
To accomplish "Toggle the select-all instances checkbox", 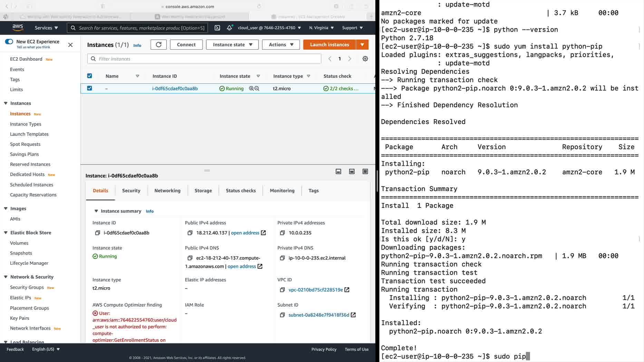I will (x=89, y=76).
